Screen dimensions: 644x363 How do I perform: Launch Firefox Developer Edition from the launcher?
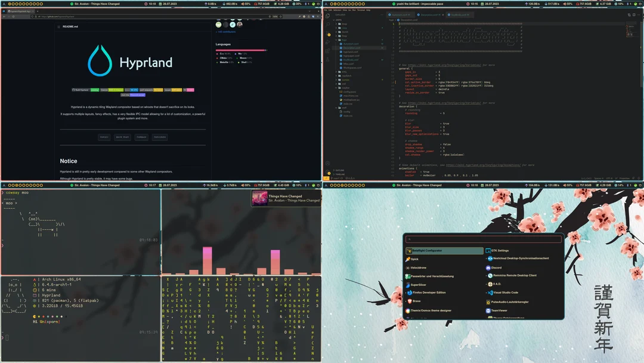point(429,293)
